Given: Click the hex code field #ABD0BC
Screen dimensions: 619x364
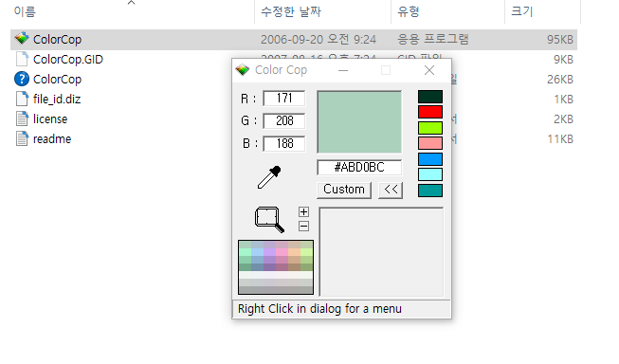Looking at the screenshot, I should click(x=359, y=168).
